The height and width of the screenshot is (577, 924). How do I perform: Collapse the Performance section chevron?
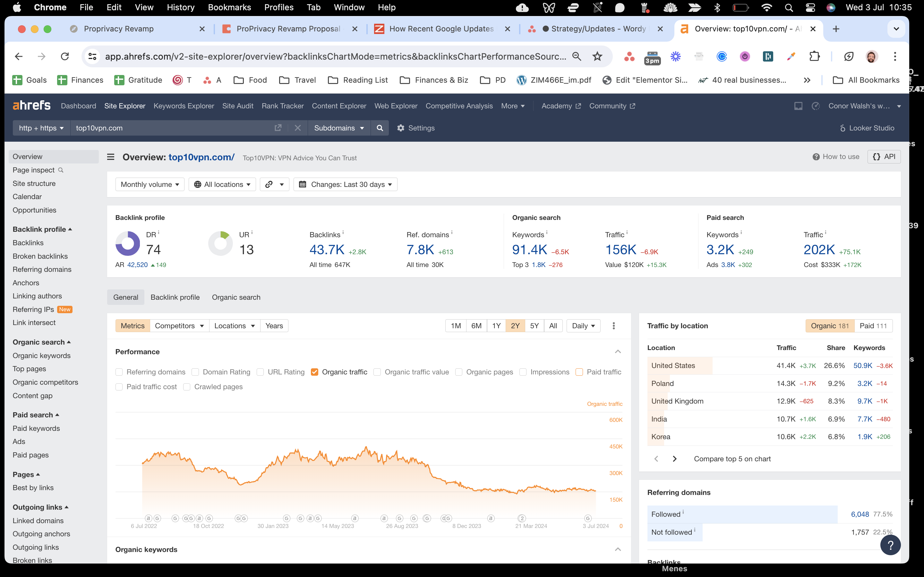[x=618, y=351]
